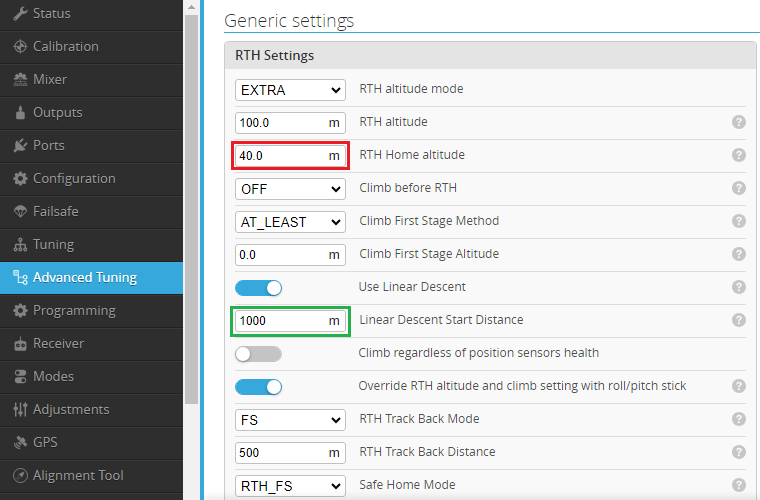The height and width of the screenshot is (500, 760).
Task: Open the RTH Track Back Mode dropdown
Action: [x=290, y=420]
